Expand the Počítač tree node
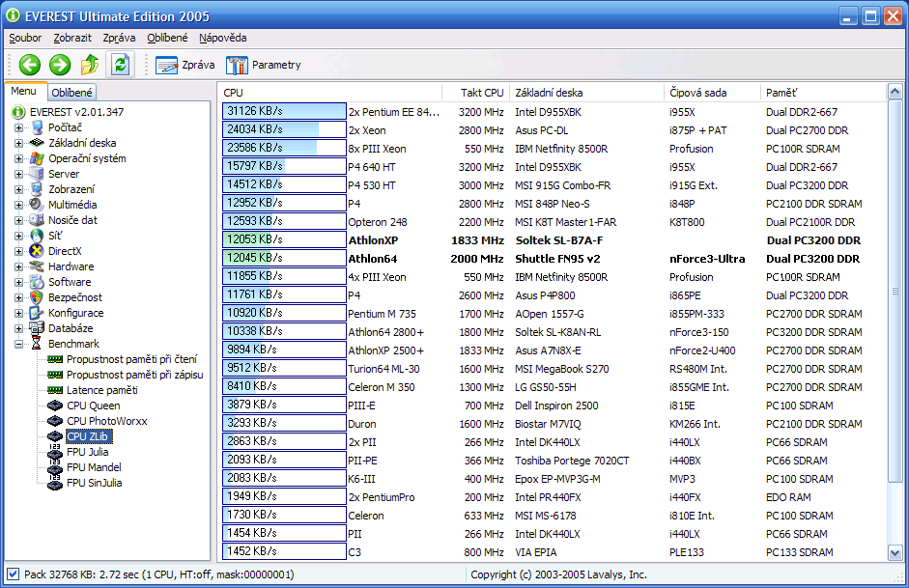909x588 pixels. (x=19, y=127)
